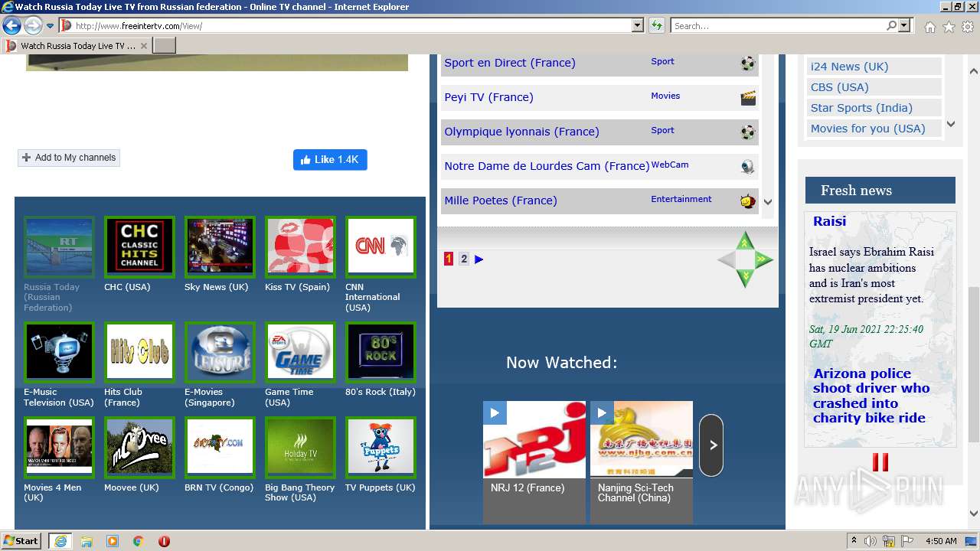Open the recent pages dropdown next to Forward
The width and height of the screenshot is (980, 551).
click(x=50, y=26)
